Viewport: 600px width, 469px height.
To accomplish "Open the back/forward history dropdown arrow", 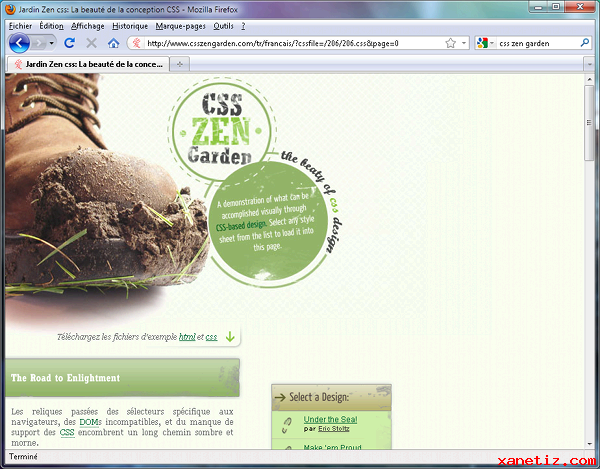I will click(x=51, y=43).
